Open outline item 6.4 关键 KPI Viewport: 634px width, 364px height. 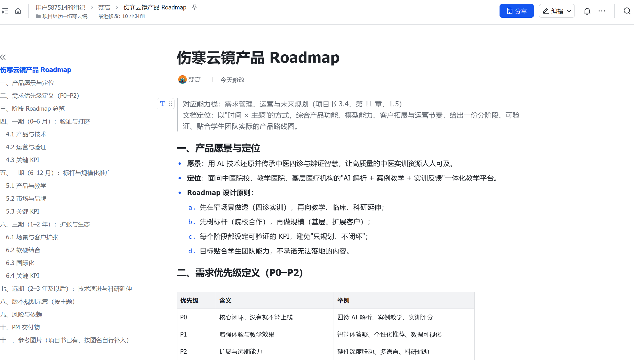coord(23,276)
